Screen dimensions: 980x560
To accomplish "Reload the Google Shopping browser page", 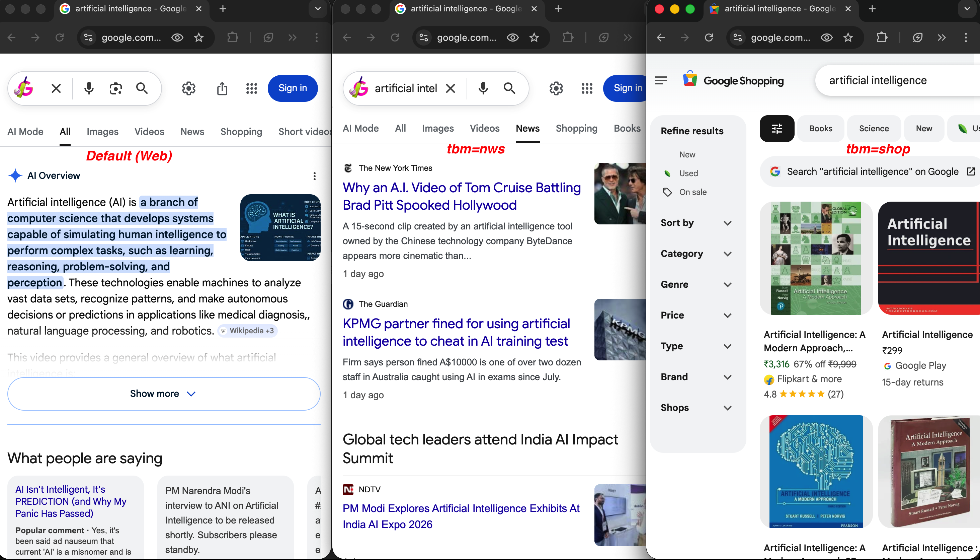I will [x=709, y=37].
